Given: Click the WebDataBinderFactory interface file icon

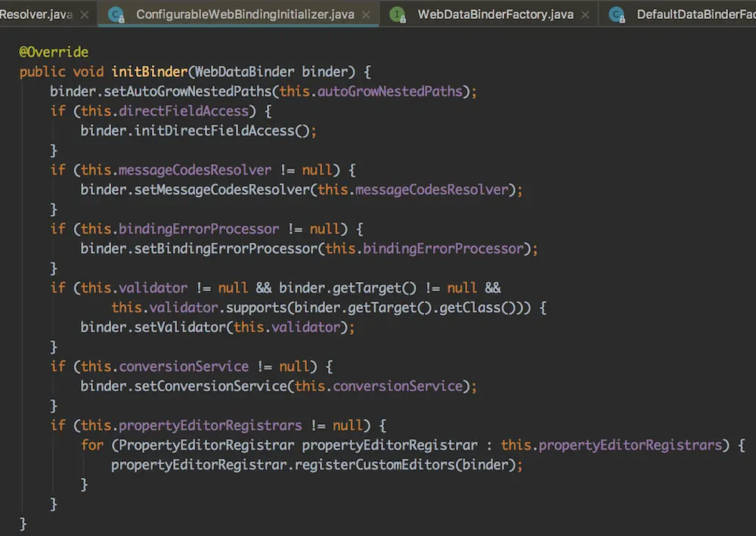Looking at the screenshot, I should tap(398, 14).
